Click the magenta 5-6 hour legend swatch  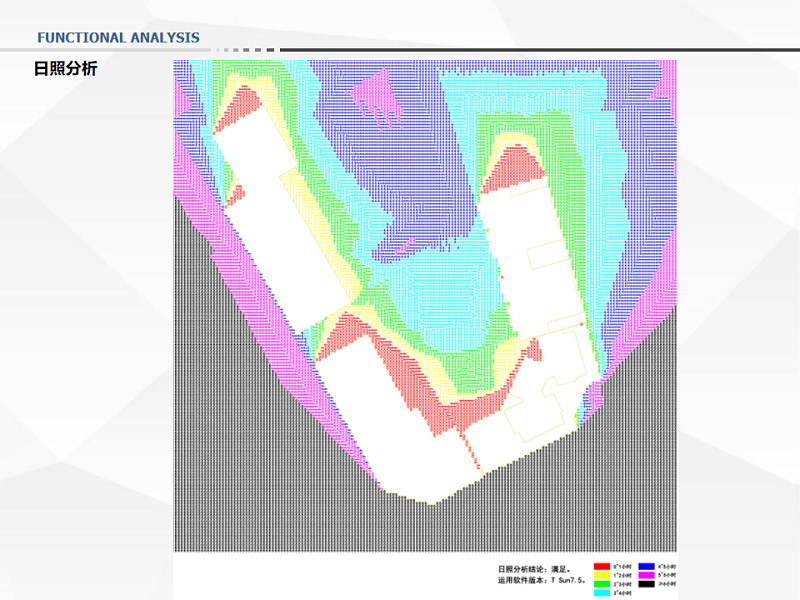pos(647,575)
